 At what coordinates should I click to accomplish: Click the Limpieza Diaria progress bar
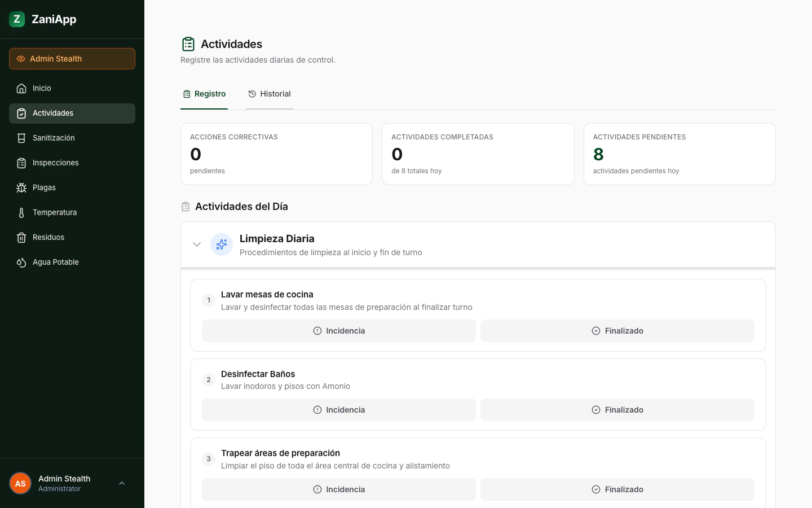(x=478, y=269)
